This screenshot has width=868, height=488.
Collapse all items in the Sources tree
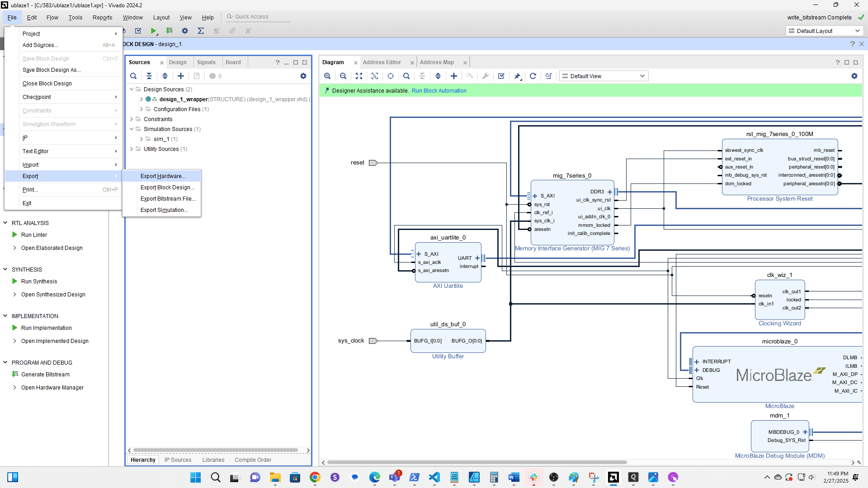tap(149, 76)
